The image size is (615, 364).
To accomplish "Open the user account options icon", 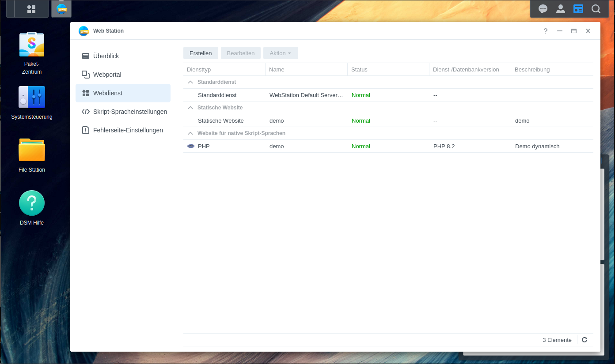I will point(561,9).
